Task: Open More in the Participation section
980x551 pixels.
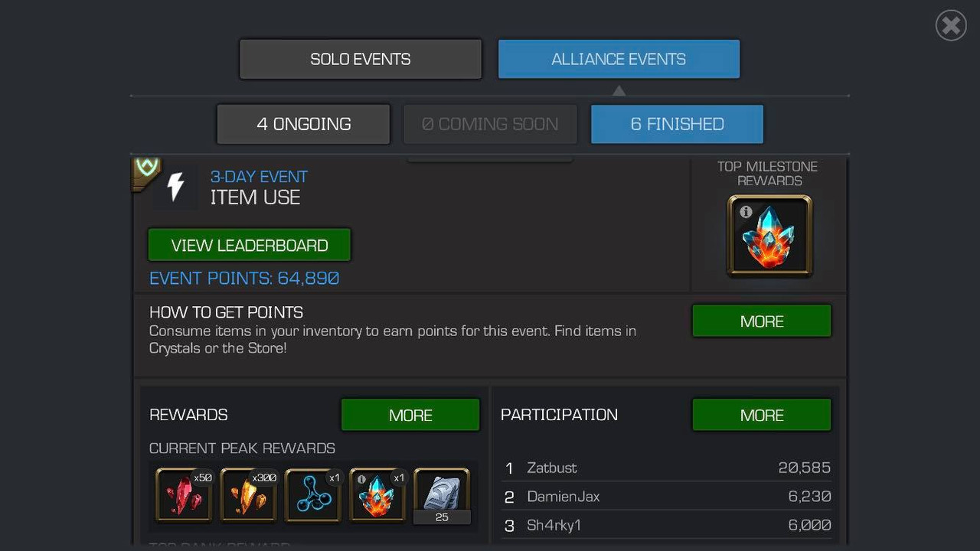Action: pyautogui.click(x=762, y=415)
